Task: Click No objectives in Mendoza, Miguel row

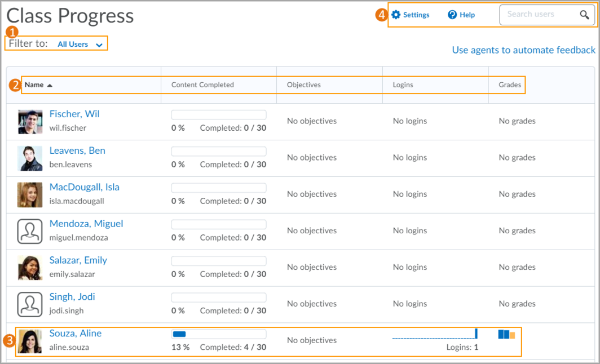Action: point(312,231)
